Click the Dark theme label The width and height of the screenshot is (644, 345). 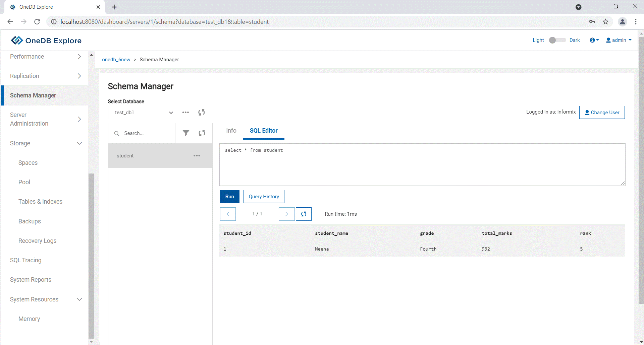point(575,40)
